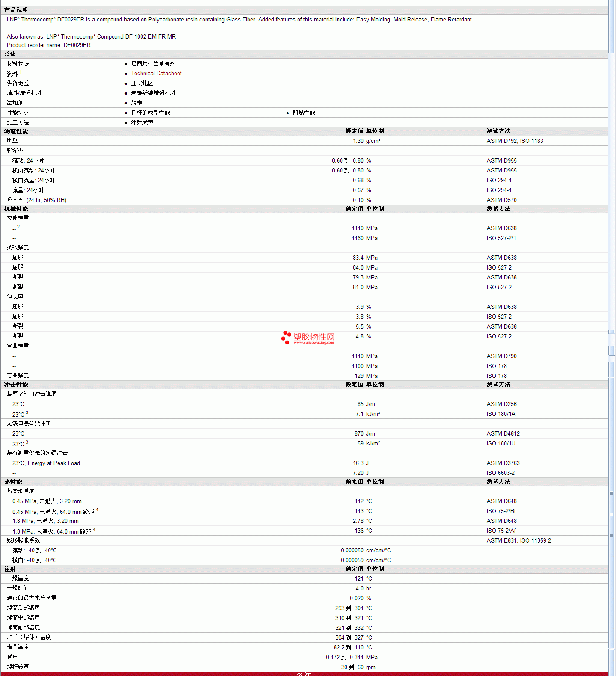Open the Technical Datasheet link
This screenshot has height=676, width=616.
(156, 74)
